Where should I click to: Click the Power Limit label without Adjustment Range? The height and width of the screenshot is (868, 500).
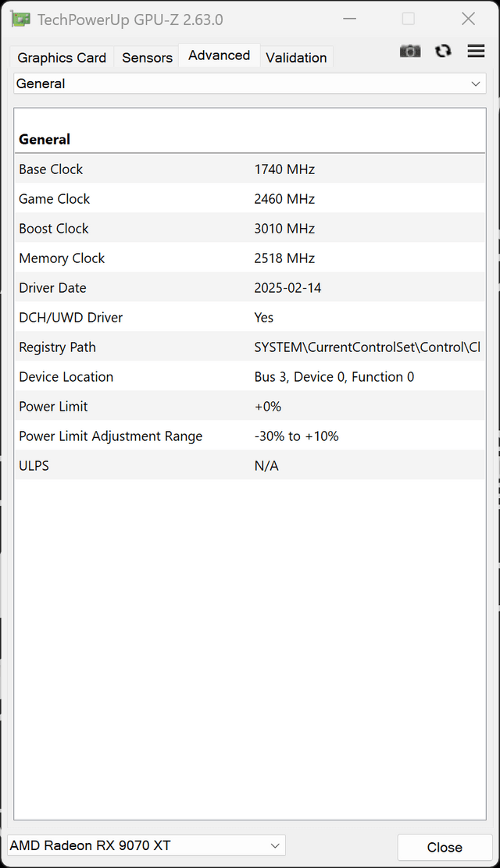53,407
